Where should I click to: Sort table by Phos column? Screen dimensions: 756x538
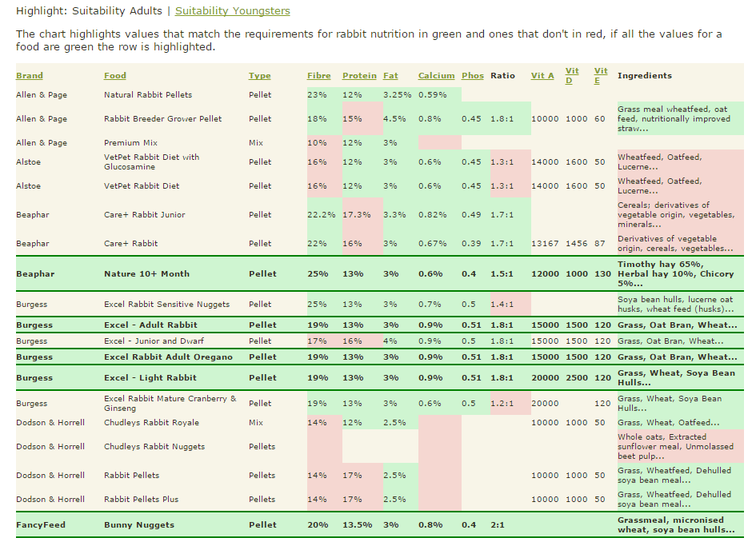pyautogui.click(x=473, y=76)
